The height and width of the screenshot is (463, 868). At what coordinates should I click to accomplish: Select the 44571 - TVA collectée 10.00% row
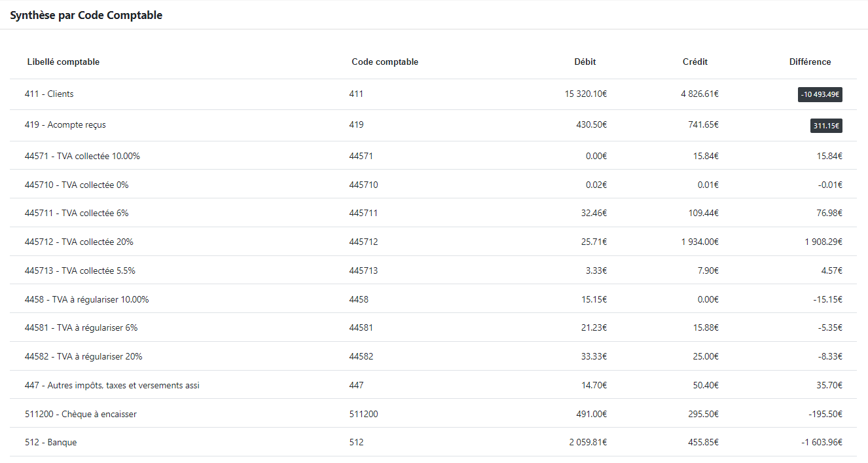click(82, 157)
